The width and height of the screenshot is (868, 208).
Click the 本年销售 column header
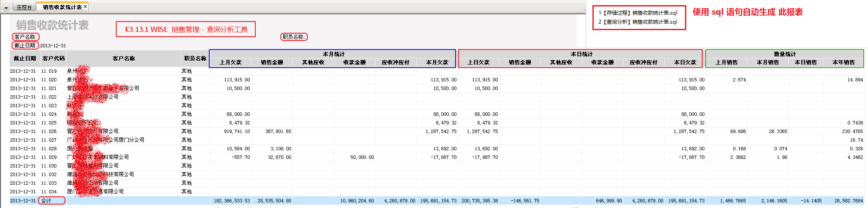(x=843, y=62)
